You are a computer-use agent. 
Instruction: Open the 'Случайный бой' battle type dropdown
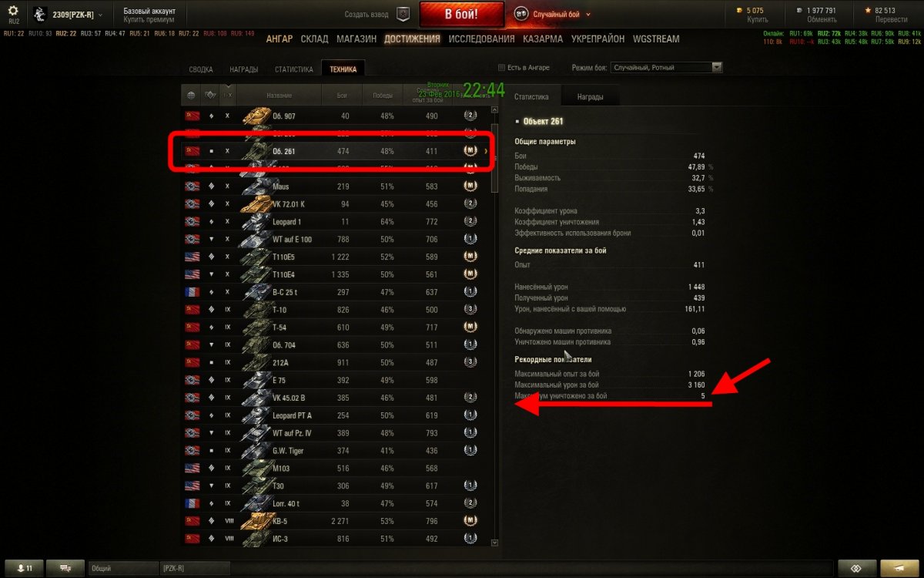[x=562, y=14]
